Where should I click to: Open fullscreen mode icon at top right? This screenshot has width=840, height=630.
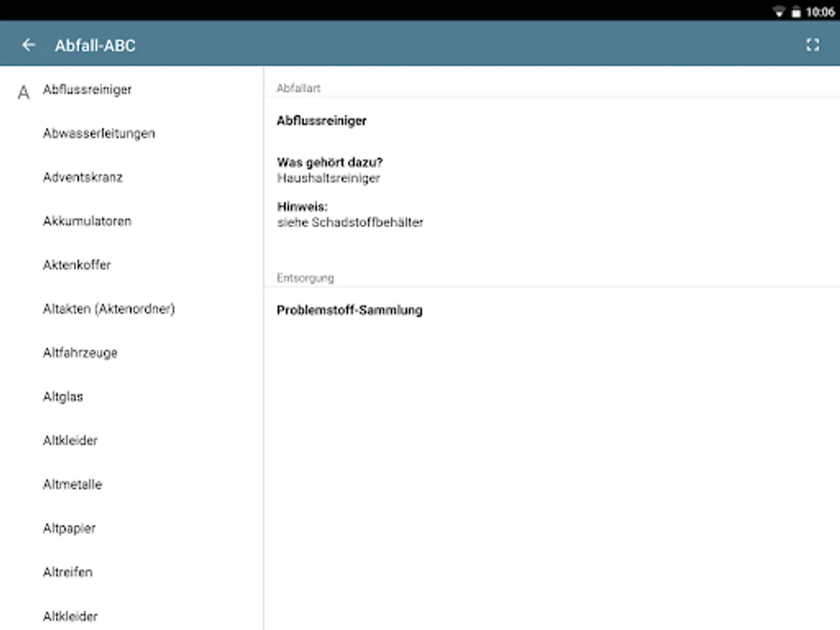click(813, 44)
